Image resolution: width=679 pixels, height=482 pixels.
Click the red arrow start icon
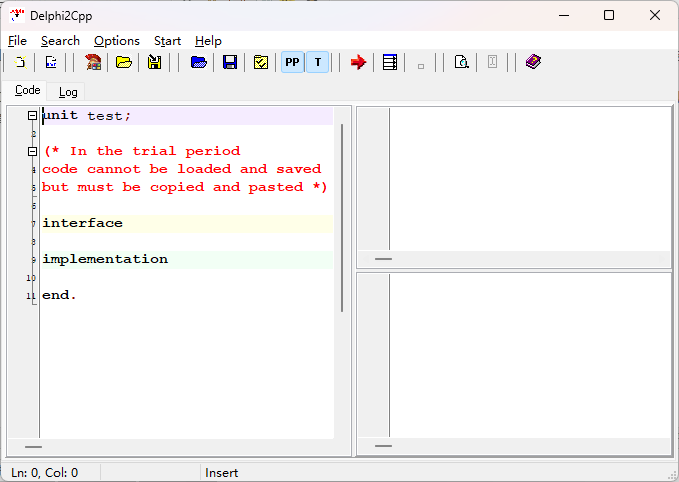359,62
